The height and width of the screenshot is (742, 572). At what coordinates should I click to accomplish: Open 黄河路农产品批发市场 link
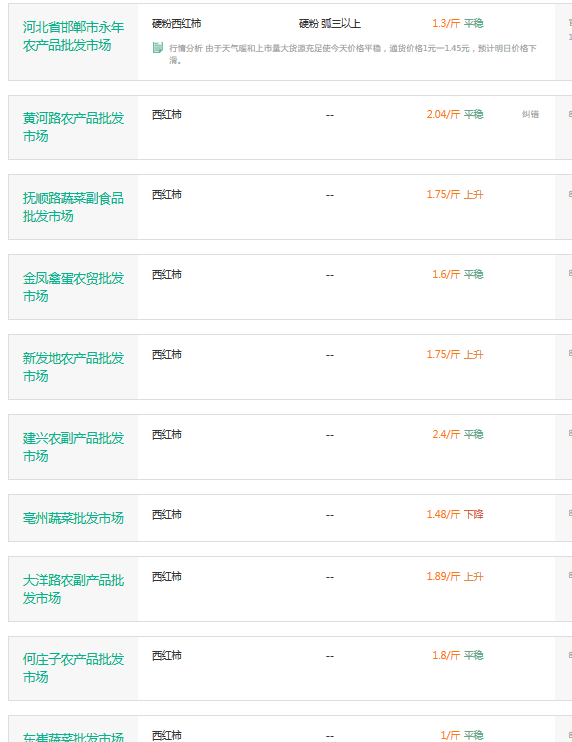[73, 127]
